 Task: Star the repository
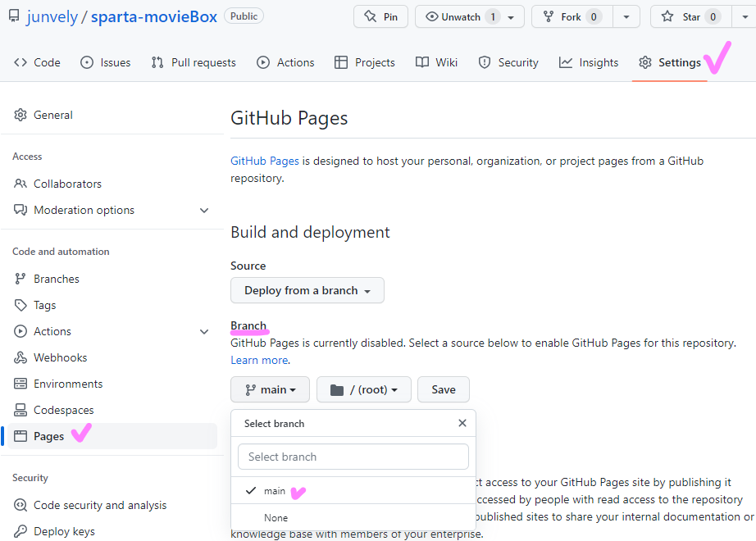click(x=691, y=17)
